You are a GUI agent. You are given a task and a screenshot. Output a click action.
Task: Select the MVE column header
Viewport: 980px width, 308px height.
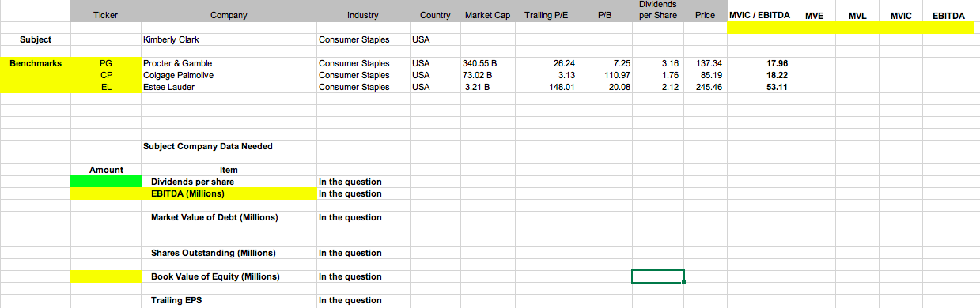(x=814, y=16)
